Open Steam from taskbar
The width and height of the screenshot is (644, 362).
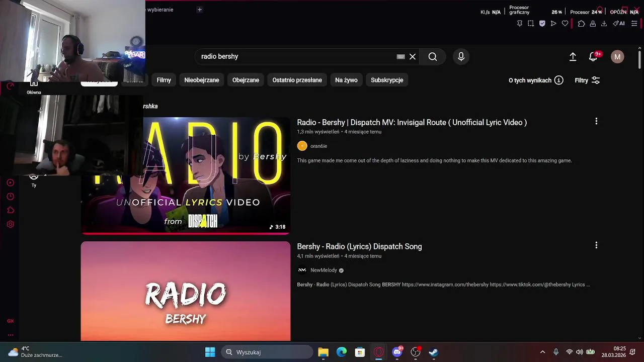434,352
